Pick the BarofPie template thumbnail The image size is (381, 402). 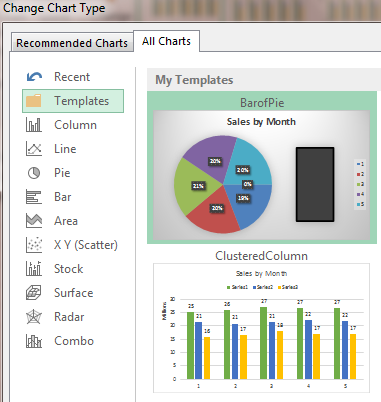click(262, 175)
